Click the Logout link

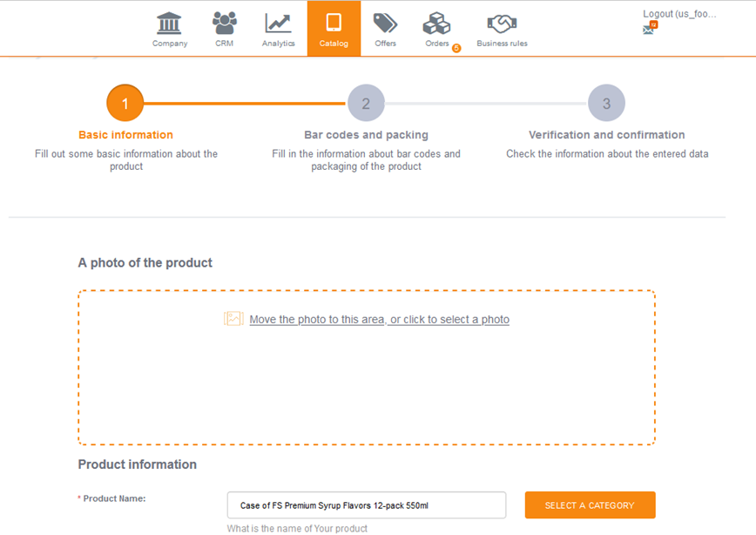pyautogui.click(x=678, y=14)
